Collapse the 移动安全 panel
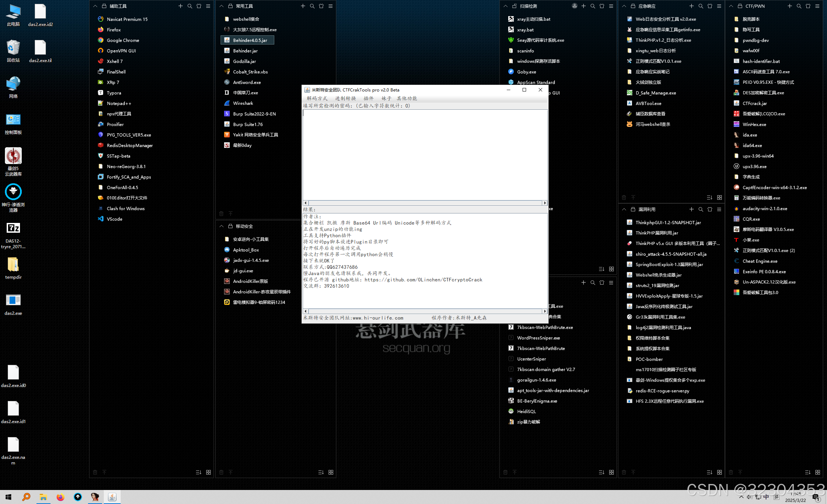The width and height of the screenshot is (827, 504). tap(222, 226)
